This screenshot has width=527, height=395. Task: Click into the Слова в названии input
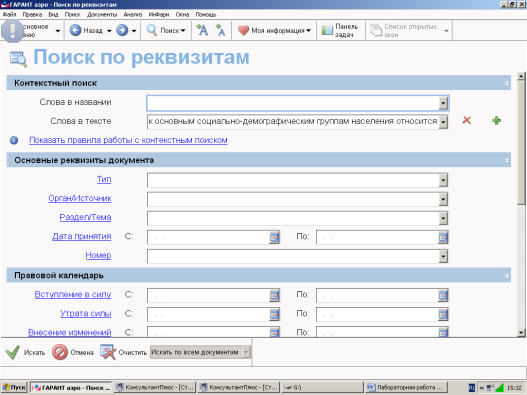(x=293, y=103)
